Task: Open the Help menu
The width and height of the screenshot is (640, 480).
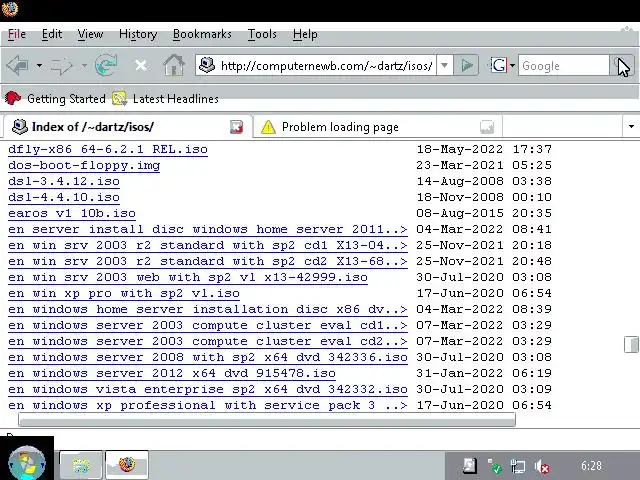Action: tap(305, 34)
